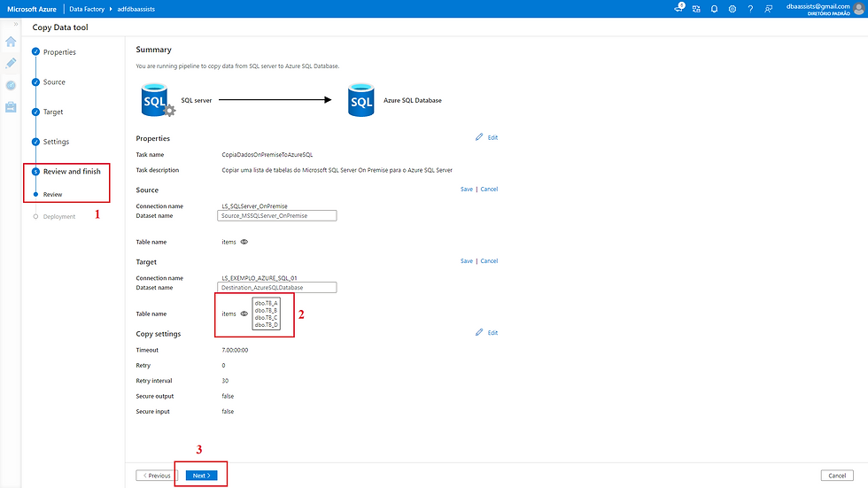The width and height of the screenshot is (868, 488).
Task: Click the Previous button
Action: pos(157,476)
